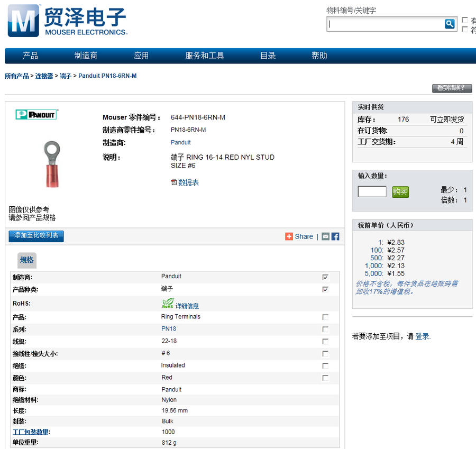476x449 pixels.
Task: Open the 制造商 navigation menu
Action: tap(86, 56)
